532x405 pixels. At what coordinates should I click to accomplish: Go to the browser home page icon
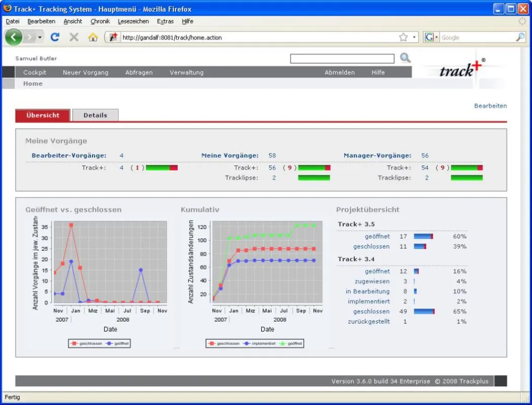pyautogui.click(x=93, y=37)
